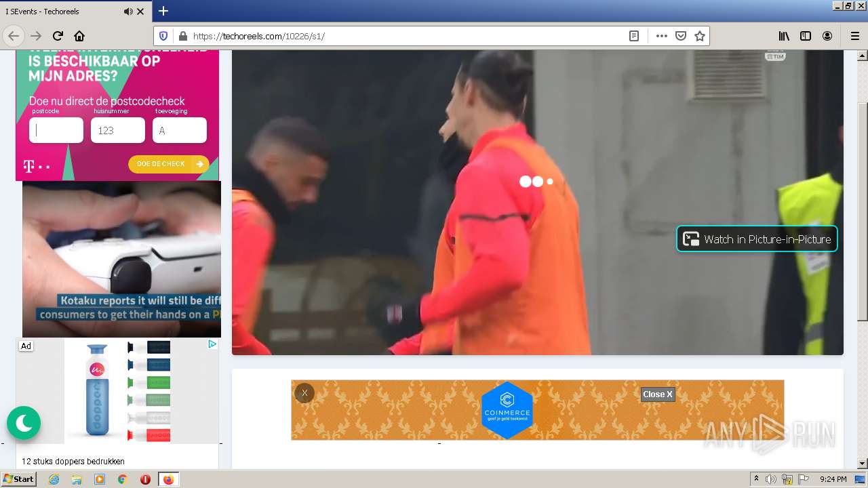This screenshot has height=488, width=868.
Task: Dismiss the Coinmerce banner with the round X
Action: pos(304,393)
